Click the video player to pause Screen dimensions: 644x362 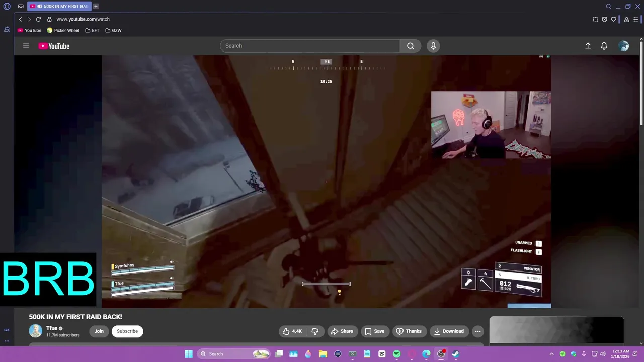click(326, 181)
